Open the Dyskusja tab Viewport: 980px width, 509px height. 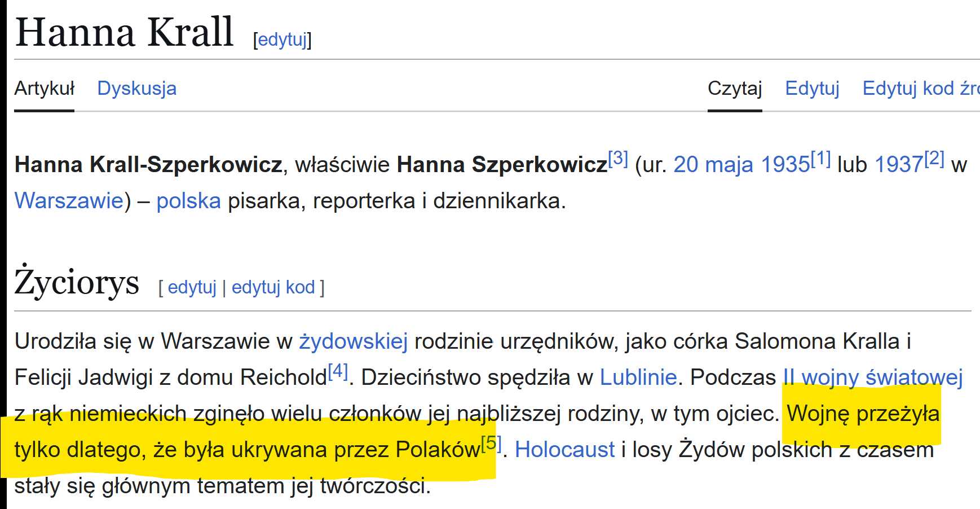[137, 89]
